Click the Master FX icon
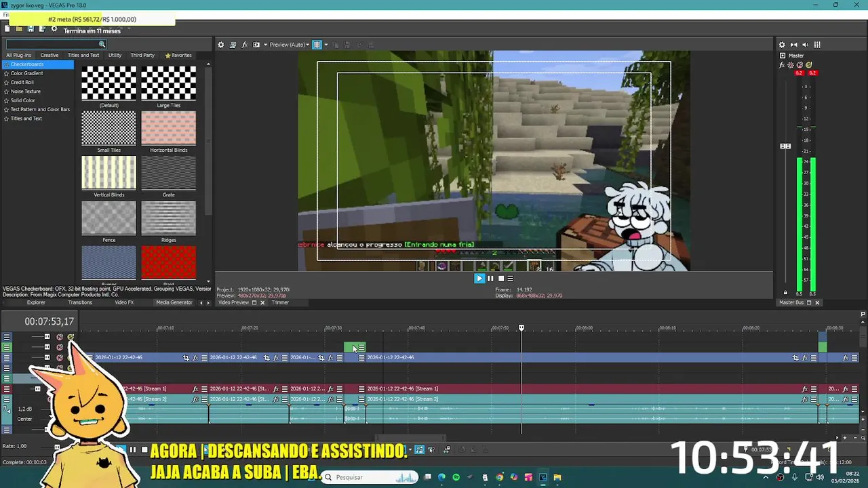868x488 pixels. (x=782, y=65)
